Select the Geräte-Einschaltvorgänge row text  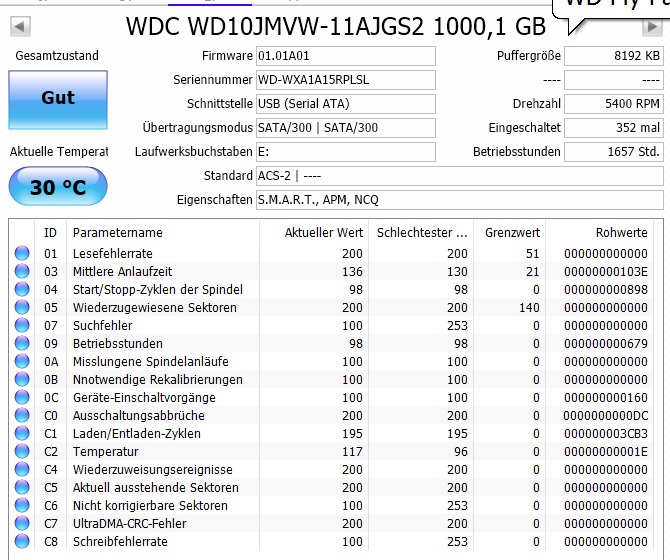tap(144, 398)
